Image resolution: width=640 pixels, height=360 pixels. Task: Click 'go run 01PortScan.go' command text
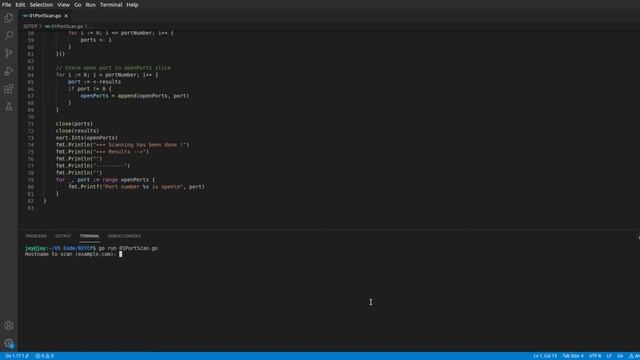click(128, 248)
